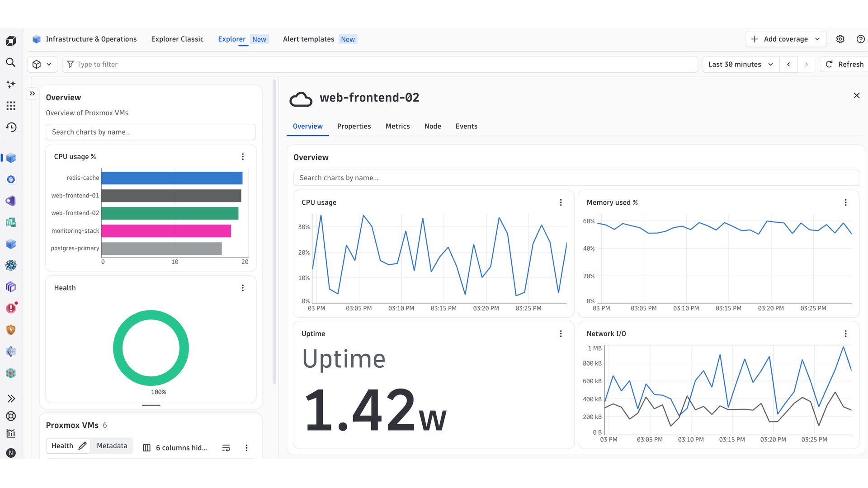The height and width of the screenshot is (488, 868).
Task: Open the help question mark icon
Action: (861, 39)
